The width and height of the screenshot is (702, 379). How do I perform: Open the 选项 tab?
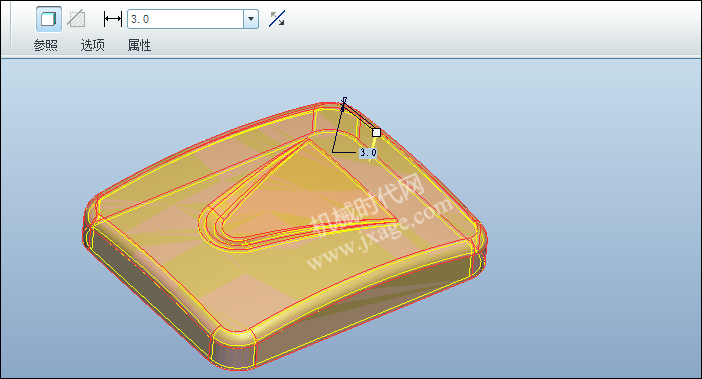93,45
